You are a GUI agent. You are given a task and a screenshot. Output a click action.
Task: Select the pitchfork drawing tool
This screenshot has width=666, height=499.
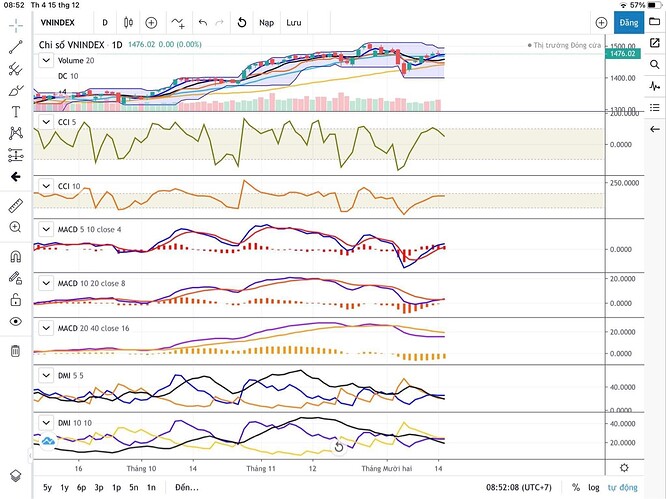(16, 69)
